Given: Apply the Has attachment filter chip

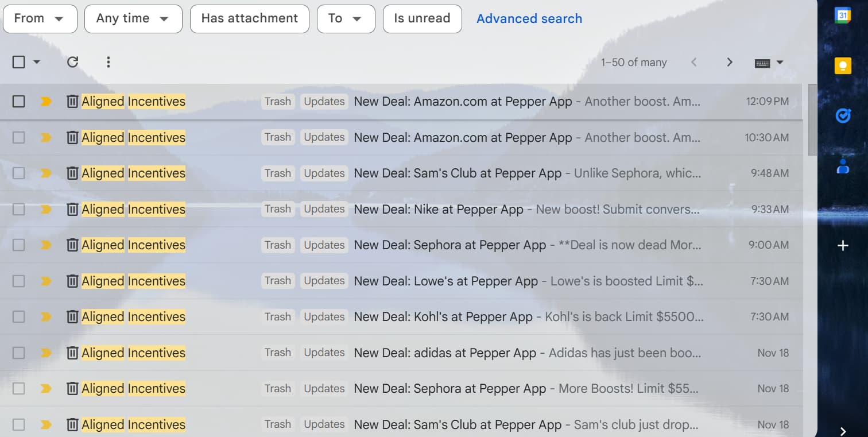Looking at the screenshot, I should click(x=249, y=18).
